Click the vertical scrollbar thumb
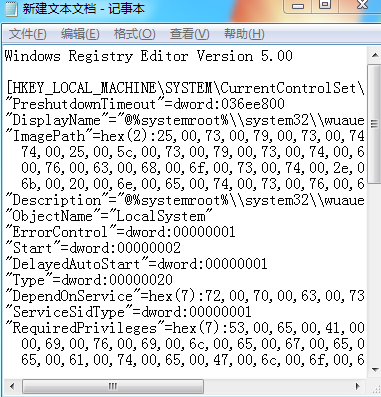The height and width of the screenshot is (397, 381). coord(375,124)
